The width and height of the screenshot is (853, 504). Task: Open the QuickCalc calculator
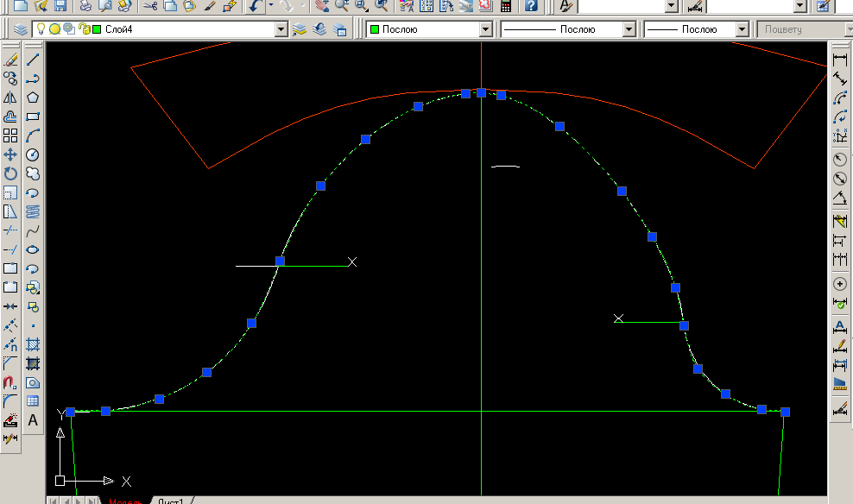pyautogui.click(x=505, y=5)
